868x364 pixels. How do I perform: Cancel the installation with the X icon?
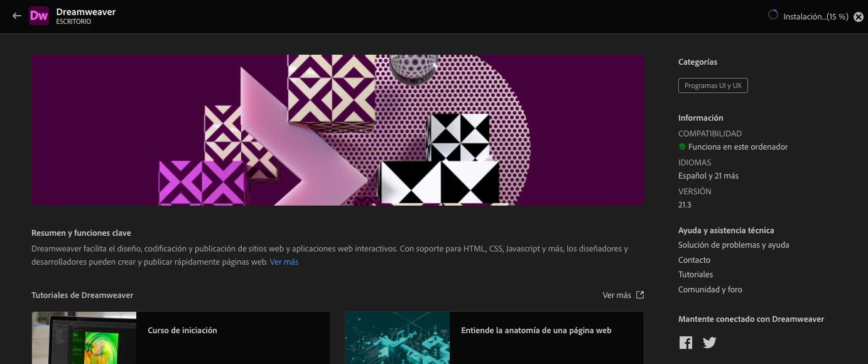click(x=859, y=17)
